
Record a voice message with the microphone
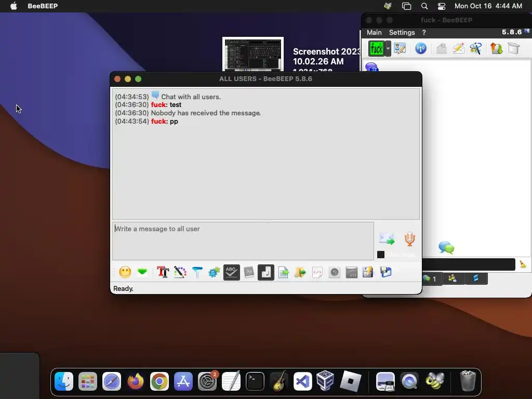pyautogui.click(x=409, y=239)
